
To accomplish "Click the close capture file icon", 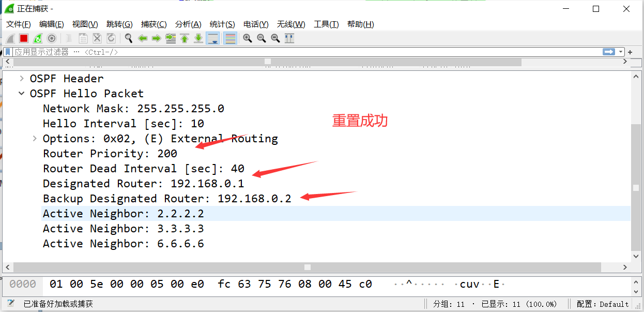I will 97,38.
